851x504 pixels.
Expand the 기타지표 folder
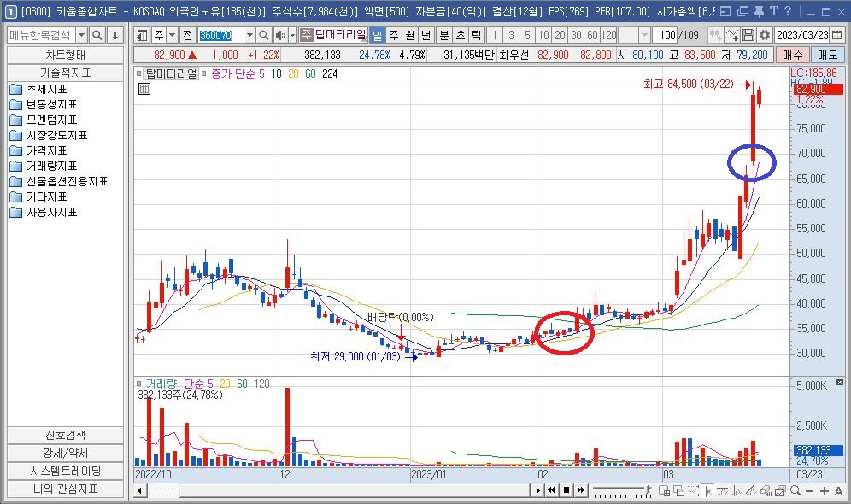(x=39, y=196)
